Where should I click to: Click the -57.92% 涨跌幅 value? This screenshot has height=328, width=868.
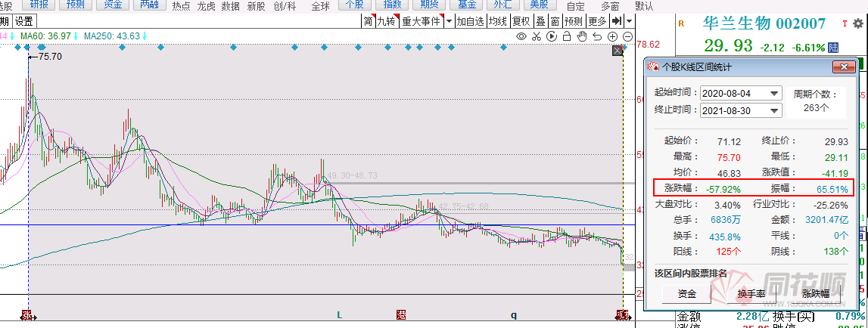(x=723, y=189)
